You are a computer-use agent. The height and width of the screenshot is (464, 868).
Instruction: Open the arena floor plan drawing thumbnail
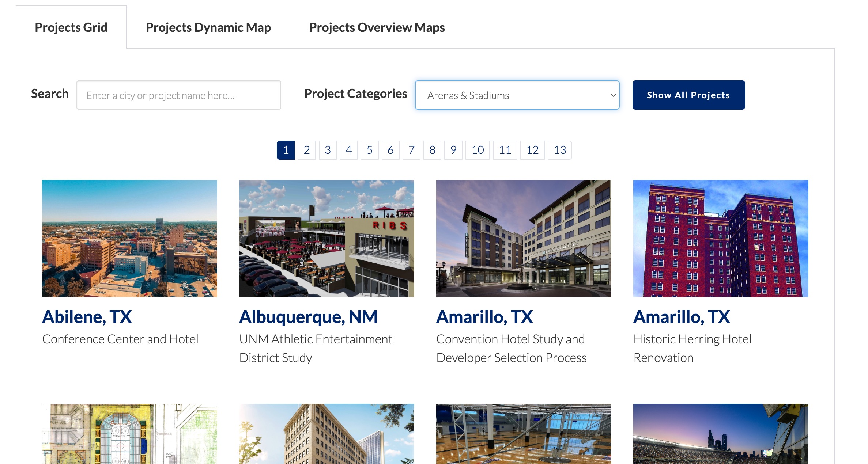pos(129,434)
